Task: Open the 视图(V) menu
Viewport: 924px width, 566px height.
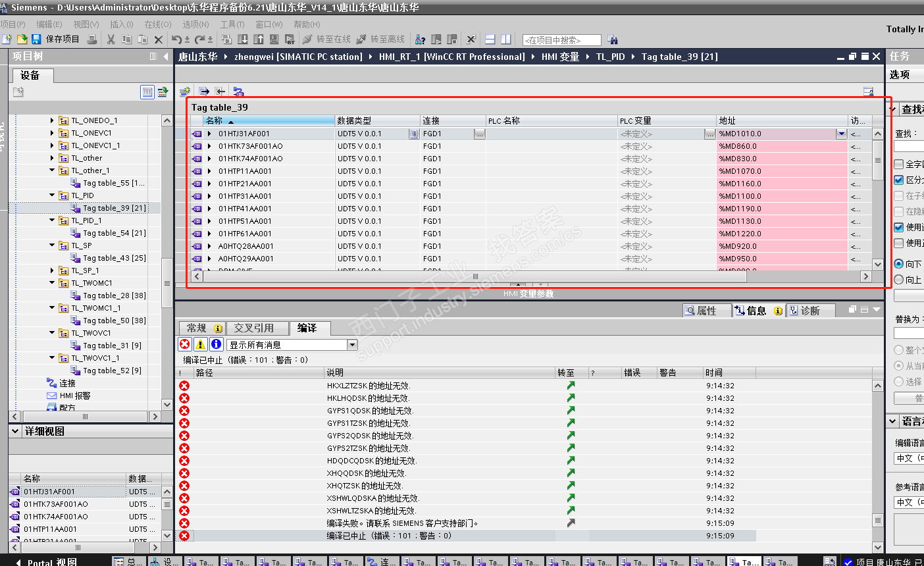Action: click(x=86, y=24)
